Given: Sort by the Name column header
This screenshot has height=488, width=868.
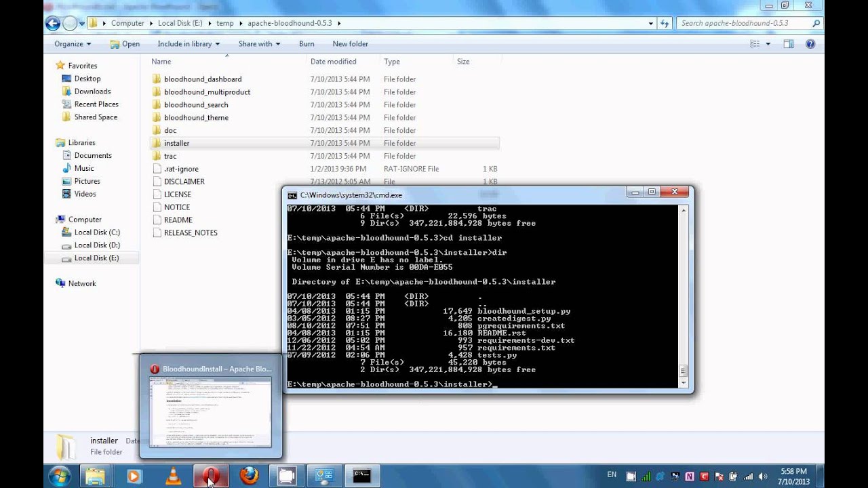Looking at the screenshot, I should pos(161,62).
